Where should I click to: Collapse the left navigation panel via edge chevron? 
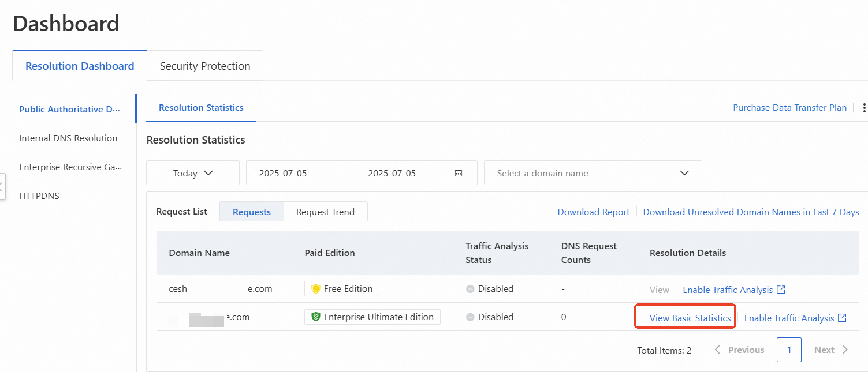(x=3, y=186)
